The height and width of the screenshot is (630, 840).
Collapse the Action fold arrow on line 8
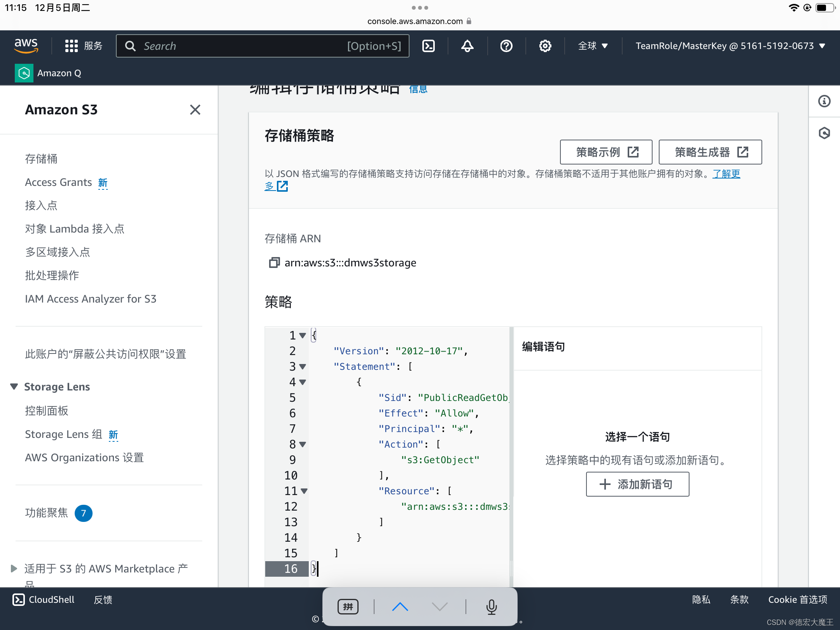[303, 444]
